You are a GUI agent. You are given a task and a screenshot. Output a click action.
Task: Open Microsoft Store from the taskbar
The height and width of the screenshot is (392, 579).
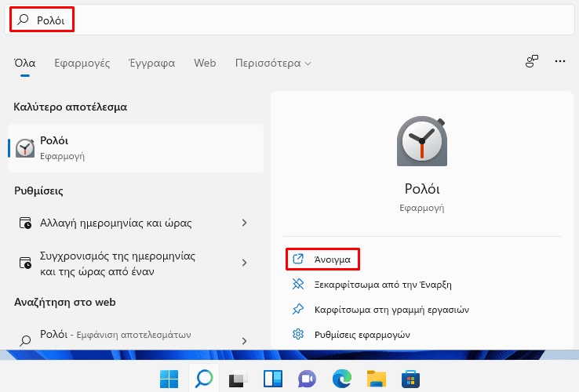(x=411, y=379)
